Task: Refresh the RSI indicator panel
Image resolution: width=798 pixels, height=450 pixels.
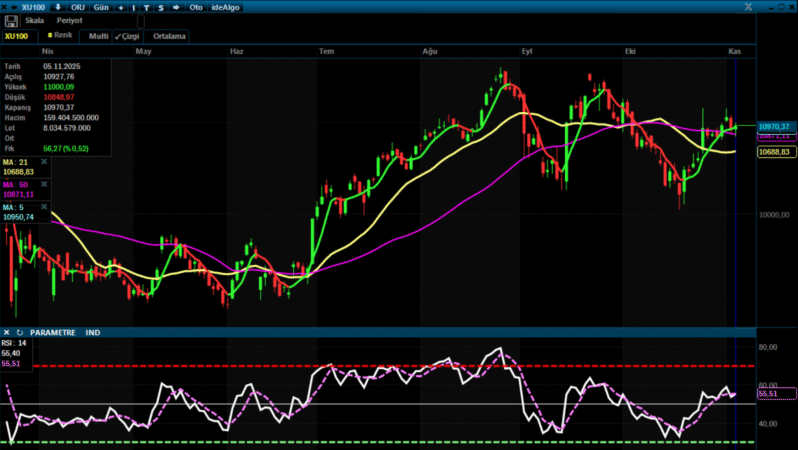Action: pos(19,332)
